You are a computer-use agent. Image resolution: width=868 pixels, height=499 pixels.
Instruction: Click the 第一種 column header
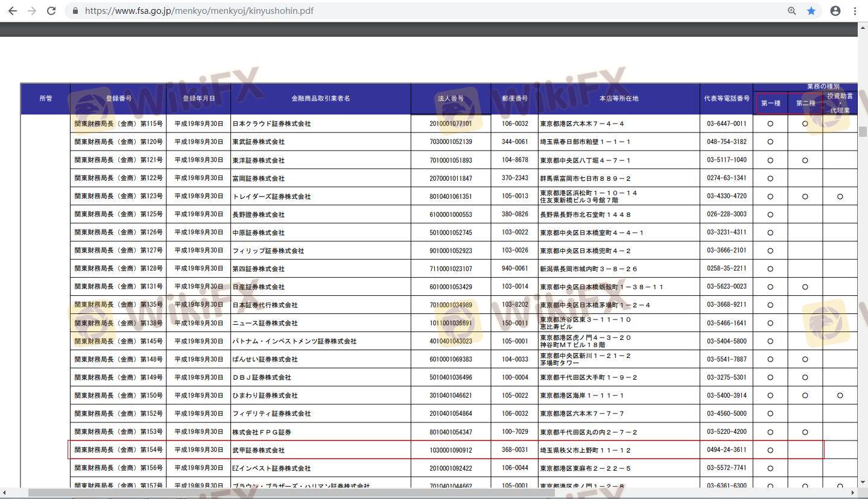tap(770, 103)
